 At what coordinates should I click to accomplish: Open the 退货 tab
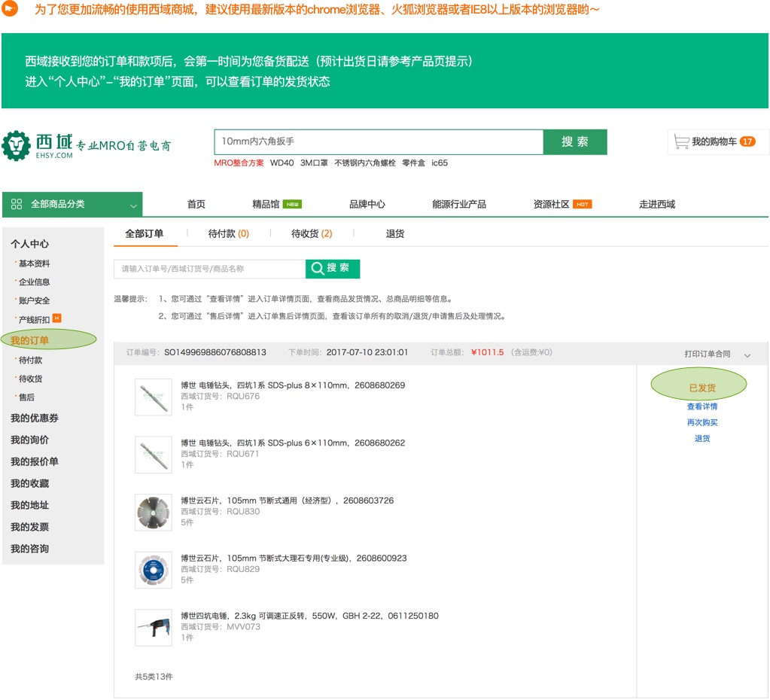(395, 234)
